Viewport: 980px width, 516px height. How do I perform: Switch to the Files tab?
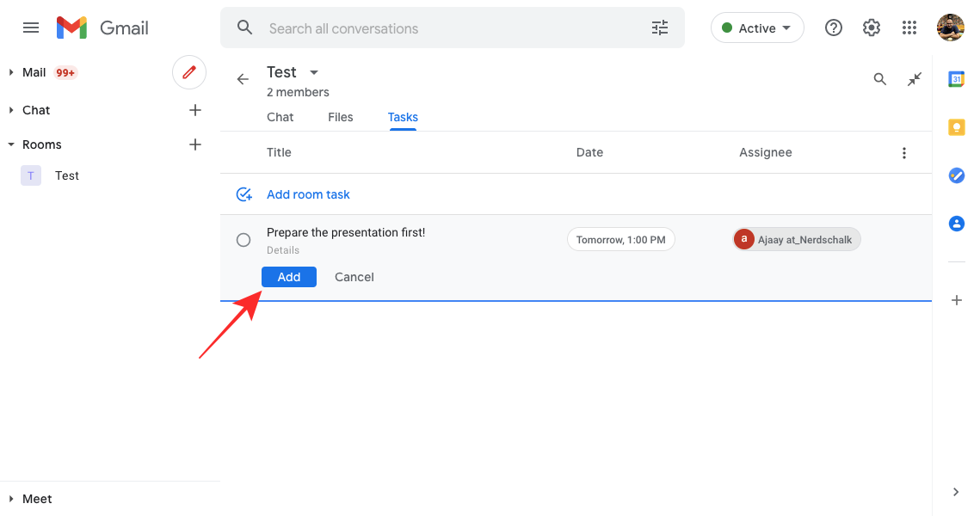click(341, 117)
